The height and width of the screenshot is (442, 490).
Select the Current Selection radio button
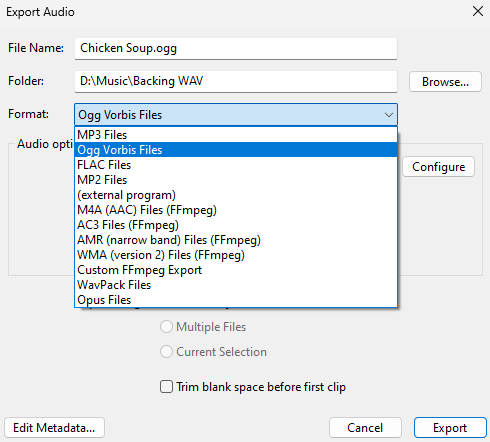pos(166,352)
